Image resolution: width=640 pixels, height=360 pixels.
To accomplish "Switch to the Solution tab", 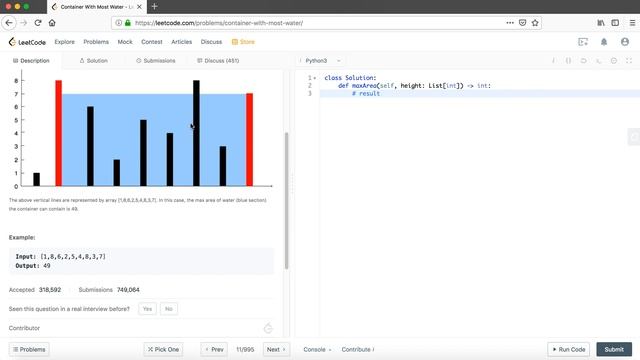I will tap(93, 61).
